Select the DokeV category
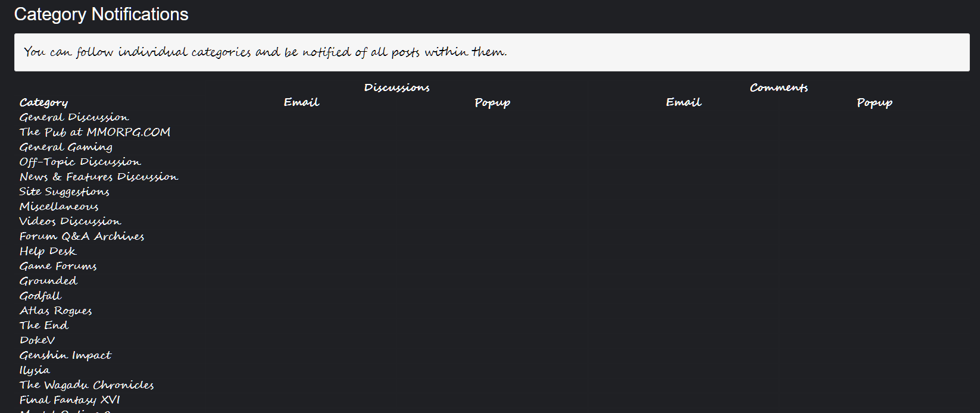The image size is (980, 413). tap(37, 340)
